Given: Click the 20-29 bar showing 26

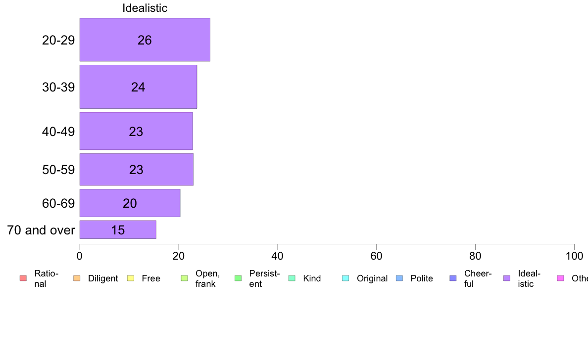Looking at the screenshot, I should [145, 40].
